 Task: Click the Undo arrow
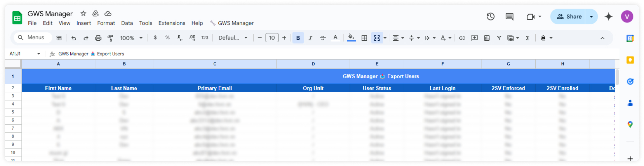point(74,38)
